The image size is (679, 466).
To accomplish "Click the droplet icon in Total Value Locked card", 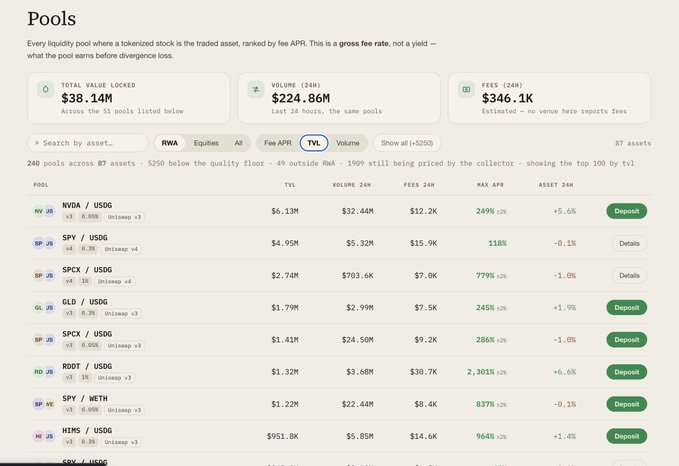I will click(45, 89).
